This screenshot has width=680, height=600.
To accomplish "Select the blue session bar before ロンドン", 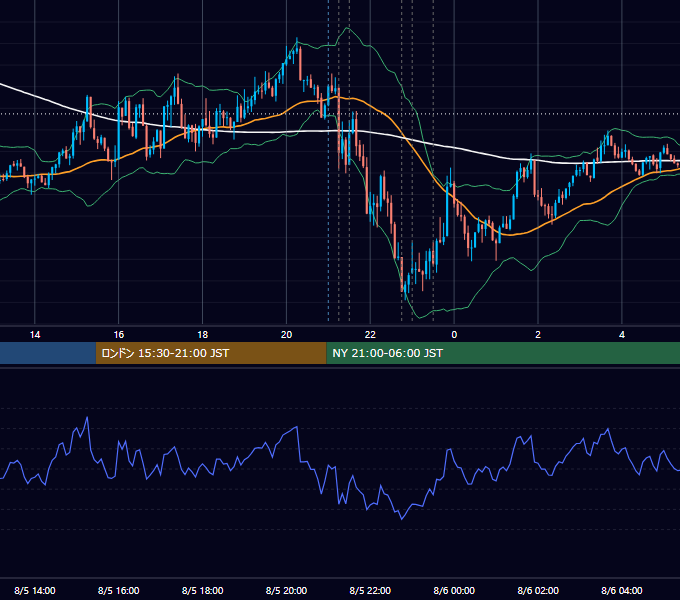I will 48,353.
